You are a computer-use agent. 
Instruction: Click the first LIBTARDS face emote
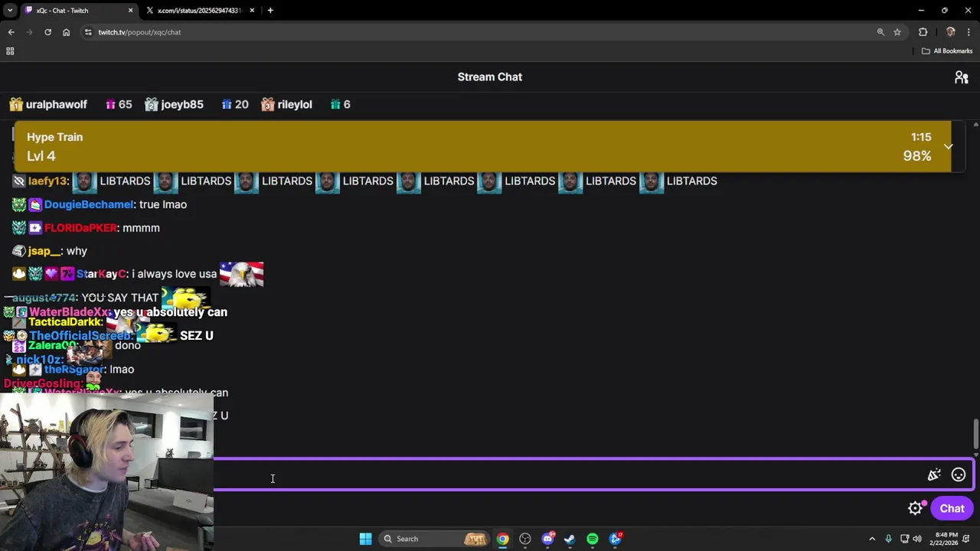point(83,181)
